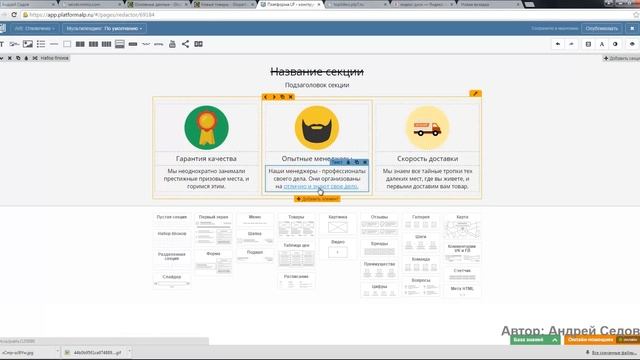Duplicate the section using the copy icon
640x360 pixels.
(18, 58)
